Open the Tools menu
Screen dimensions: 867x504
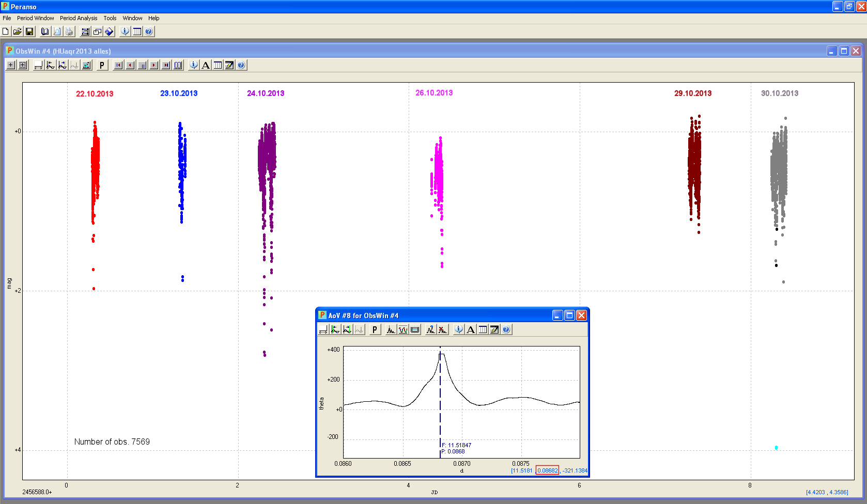(110, 18)
